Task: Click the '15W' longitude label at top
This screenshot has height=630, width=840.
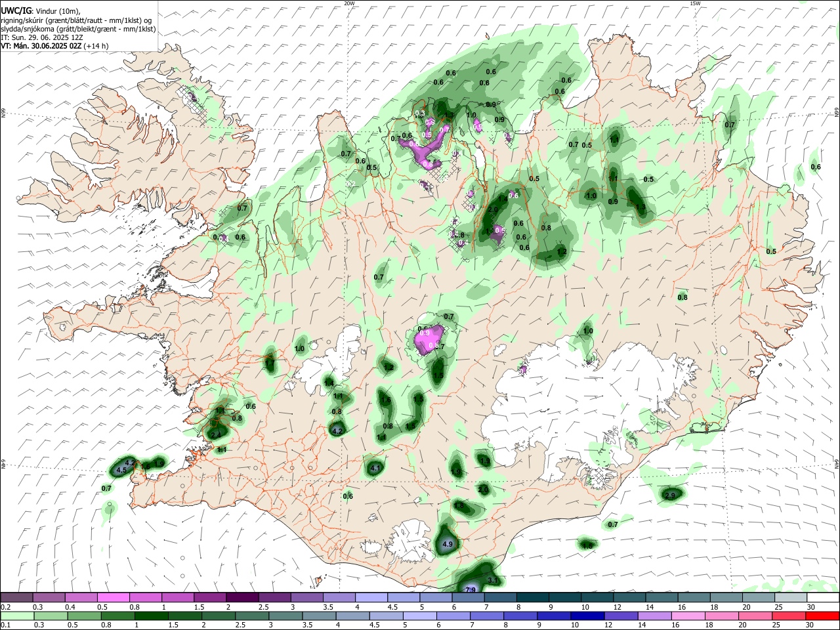Action: tap(695, 3)
